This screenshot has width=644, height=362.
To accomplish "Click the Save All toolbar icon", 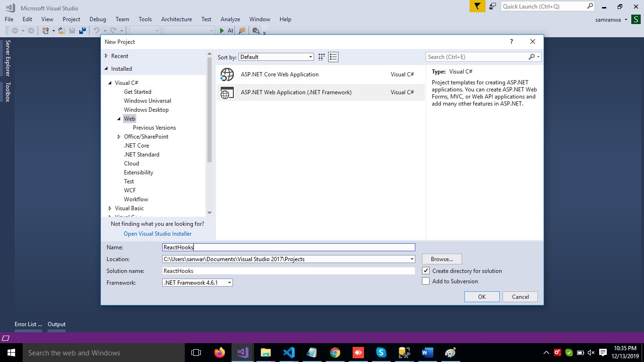I will (83, 31).
